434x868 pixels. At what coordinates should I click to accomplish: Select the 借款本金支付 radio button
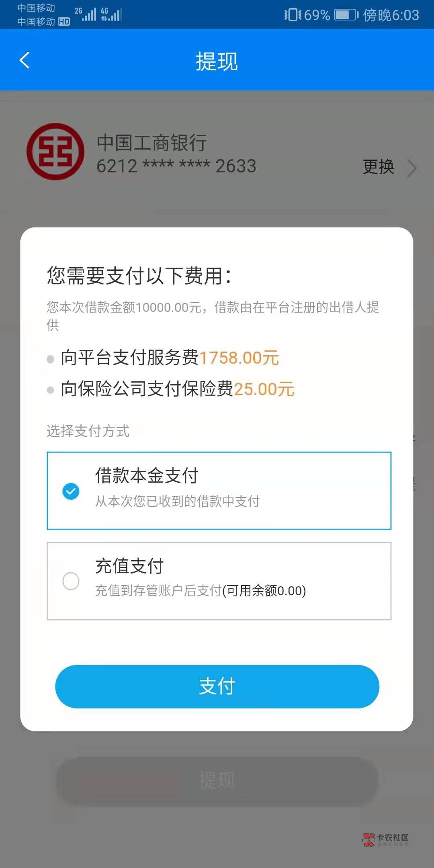coord(71,491)
